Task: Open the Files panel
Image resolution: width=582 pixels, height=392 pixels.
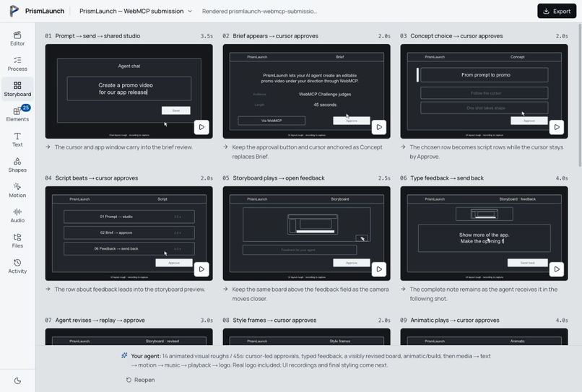Action: pyautogui.click(x=17, y=240)
